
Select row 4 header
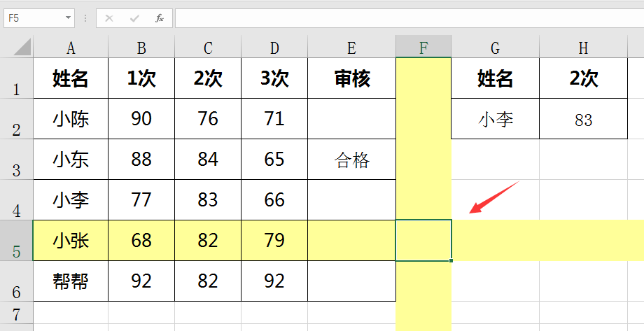pyautogui.click(x=16, y=200)
